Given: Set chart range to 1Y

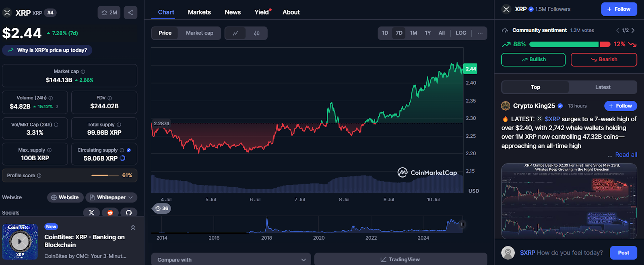Looking at the screenshot, I should (x=428, y=33).
